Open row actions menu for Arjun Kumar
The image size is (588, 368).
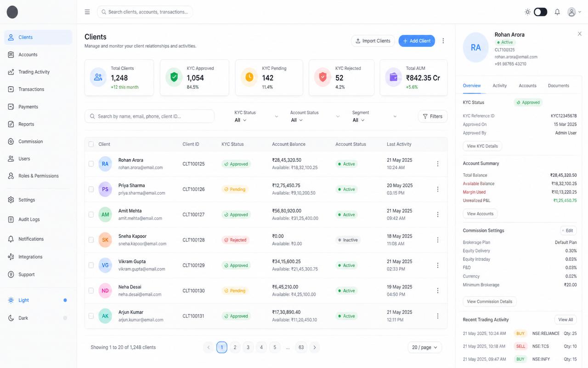coord(438,316)
